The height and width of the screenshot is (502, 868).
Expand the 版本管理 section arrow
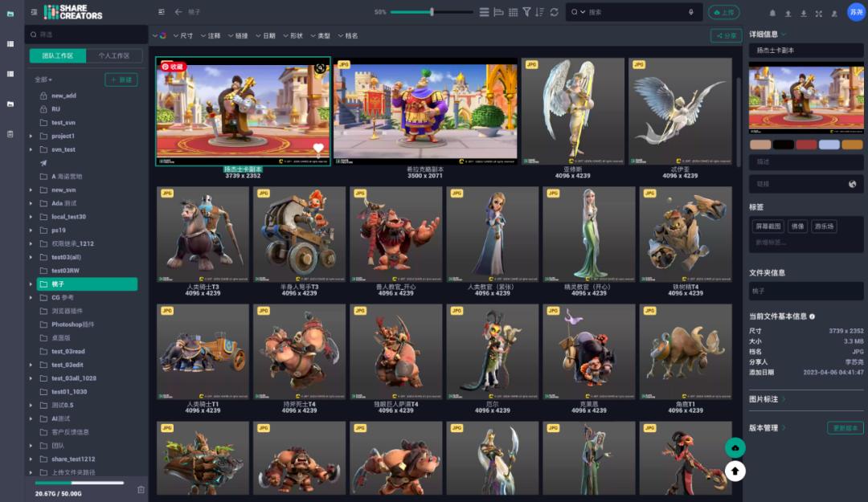pyautogui.click(x=784, y=428)
